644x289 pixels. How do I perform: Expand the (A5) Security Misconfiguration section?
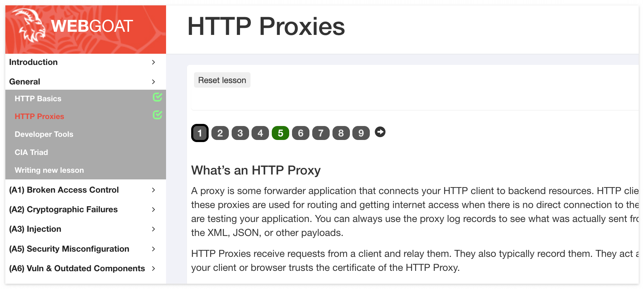point(153,249)
